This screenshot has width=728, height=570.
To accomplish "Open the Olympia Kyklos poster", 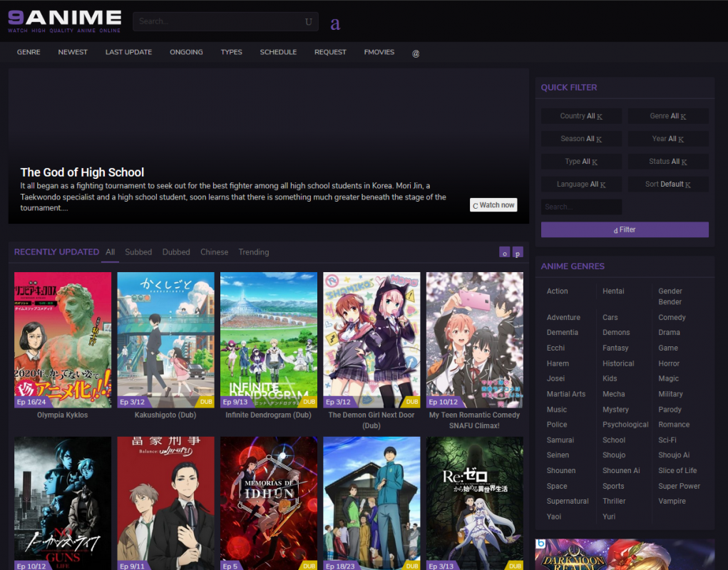I will point(63,340).
